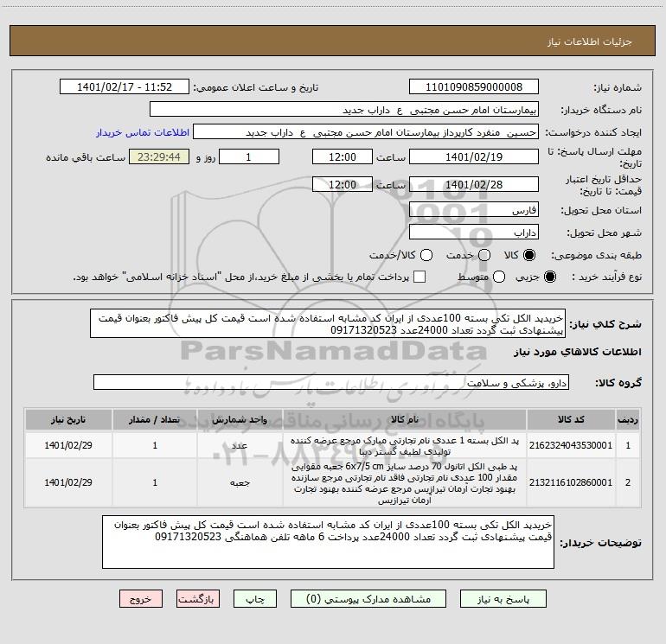Click the response deadline date 1401/02/19

[x=474, y=157]
